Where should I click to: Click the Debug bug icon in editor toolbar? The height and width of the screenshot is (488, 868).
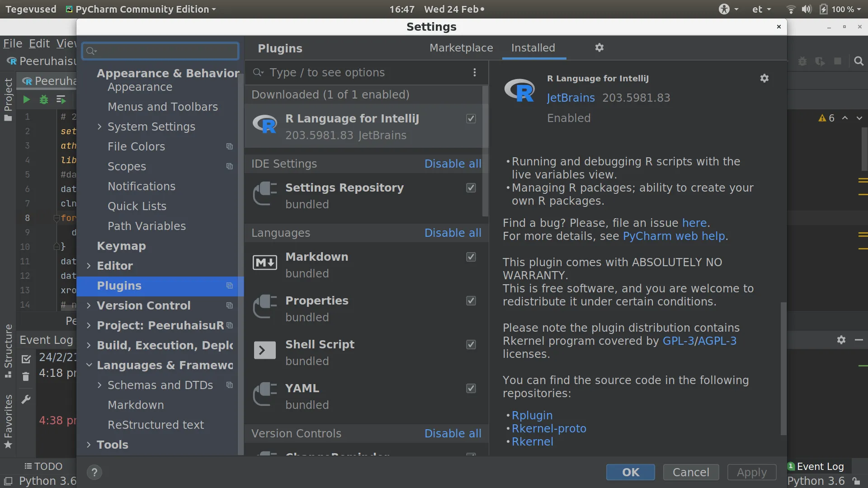[x=44, y=100]
